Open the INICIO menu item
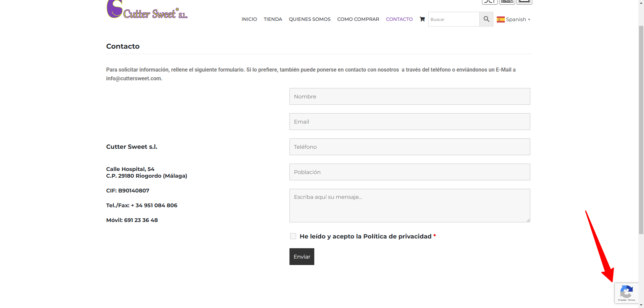 pyautogui.click(x=249, y=19)
